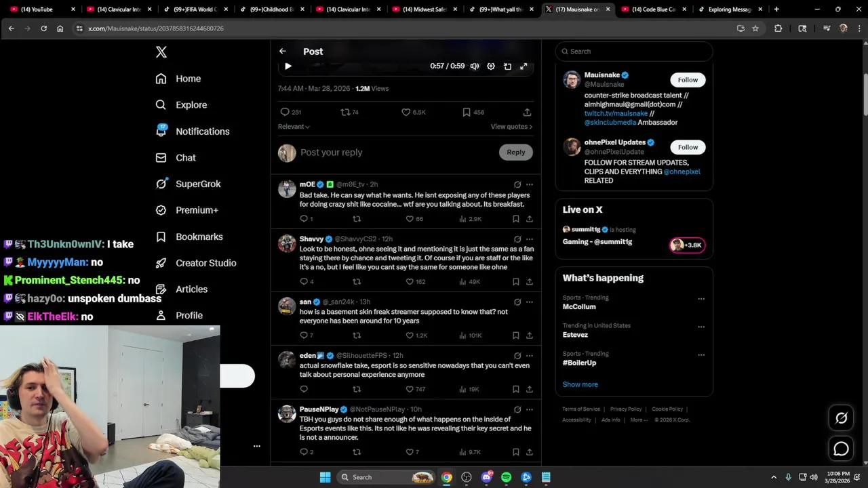Like mOE's reply with 86 likes

[x=414, y=219]
